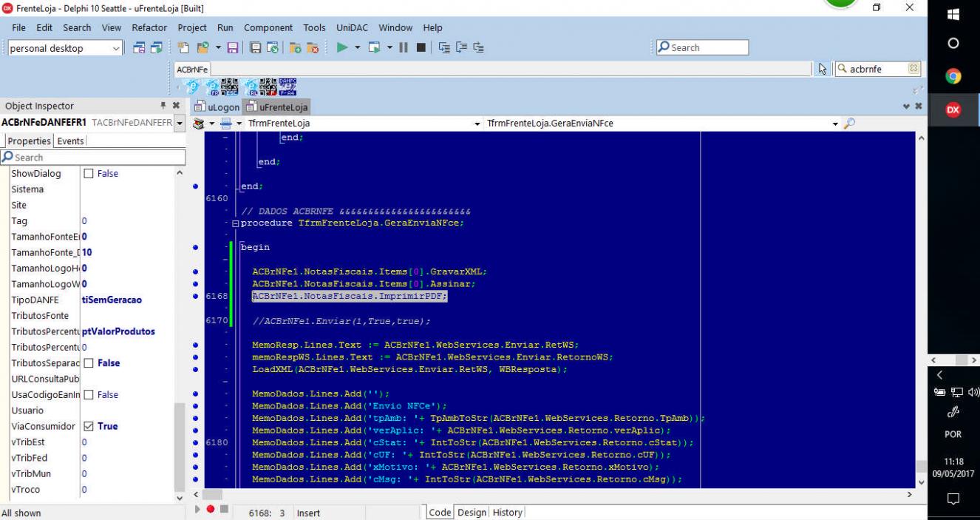Select the TipoDANFE property row
The height and width of the screenshot is (520, 980).
[92, 300]
